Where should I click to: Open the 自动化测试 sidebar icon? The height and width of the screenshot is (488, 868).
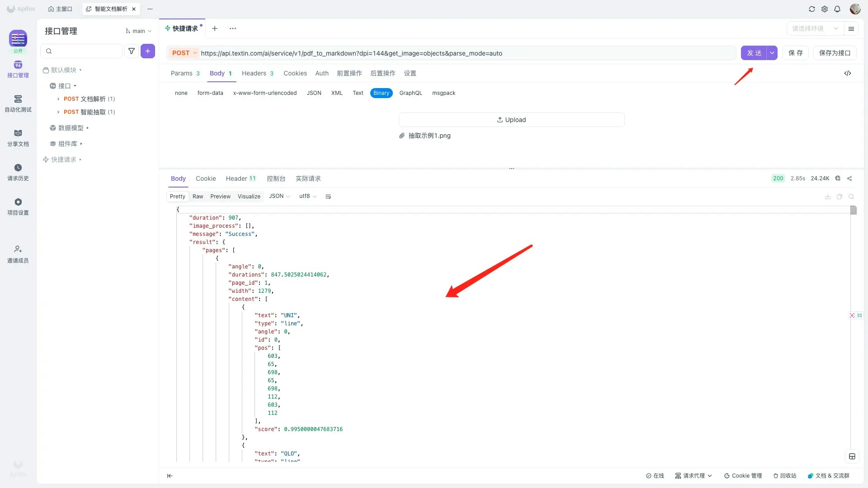18,103
